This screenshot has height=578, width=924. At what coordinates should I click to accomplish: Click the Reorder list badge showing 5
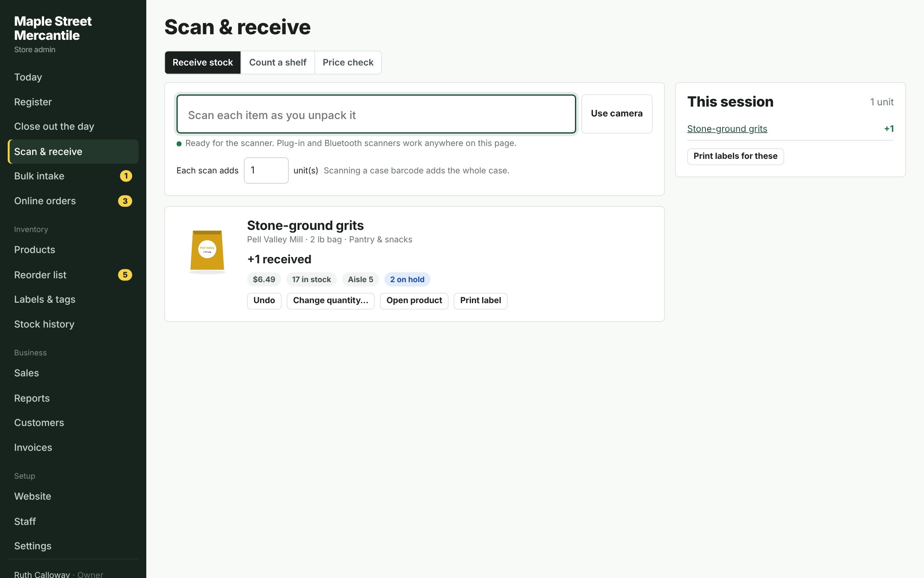pyautogui.click(x=125, y=275)
